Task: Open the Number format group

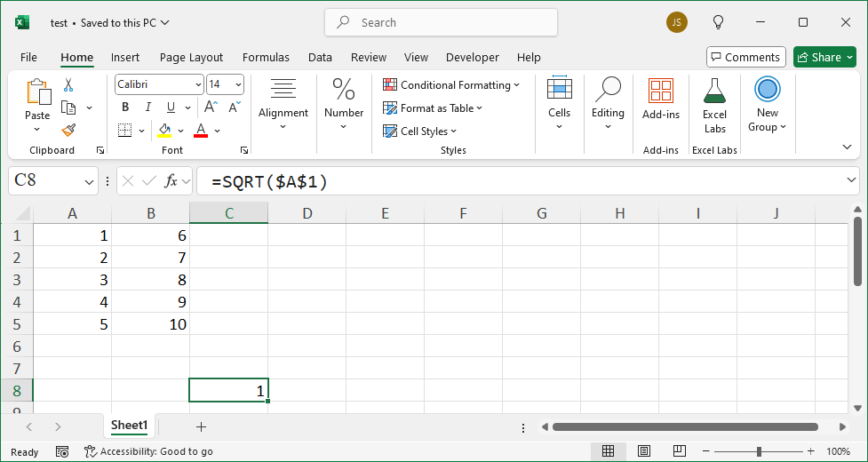Action: [x=344, y=89]
